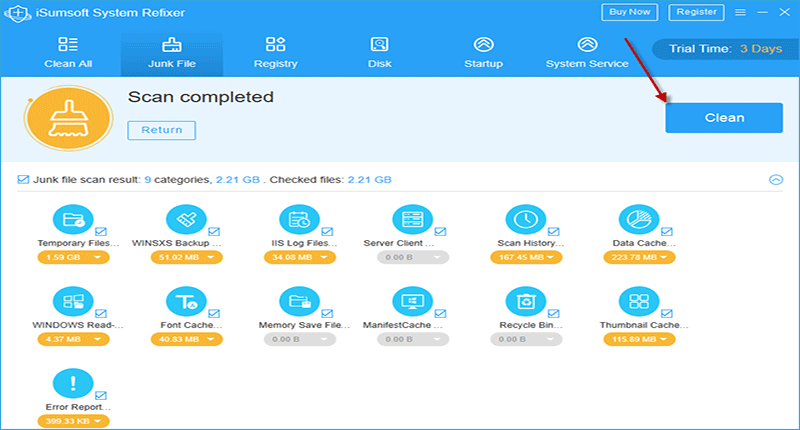Screen dimensions: 800x430
Task: Switch to the Registry tab
Action: pos(276,53)
